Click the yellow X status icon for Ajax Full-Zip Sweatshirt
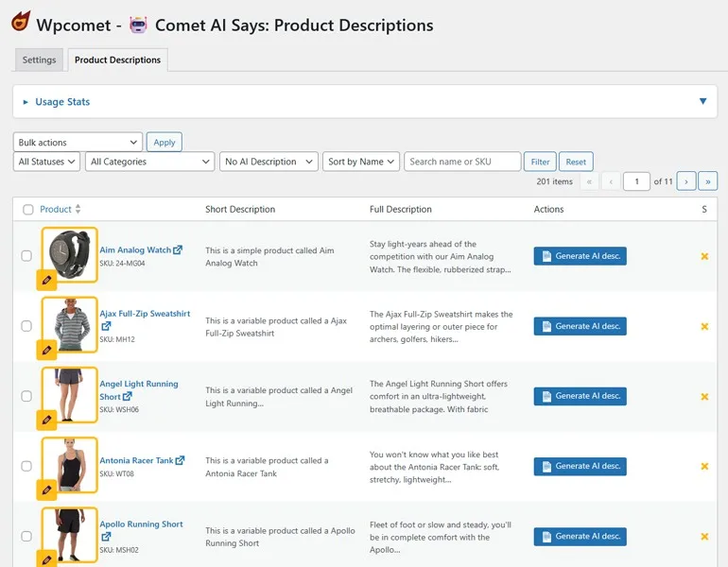Screen dimensions: 728x567 703,326
